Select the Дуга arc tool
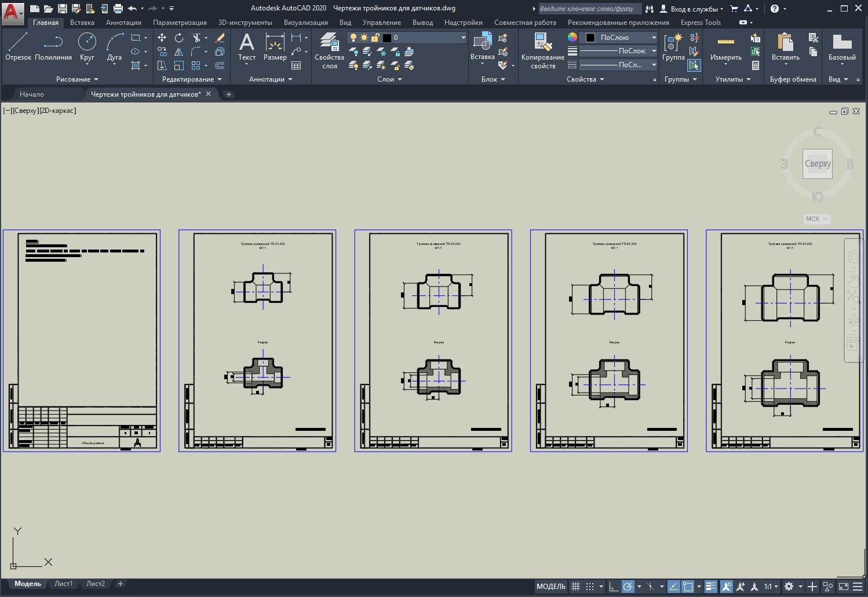Image resolution: width=868 pixels, height=597 pixels. (115, 47)
